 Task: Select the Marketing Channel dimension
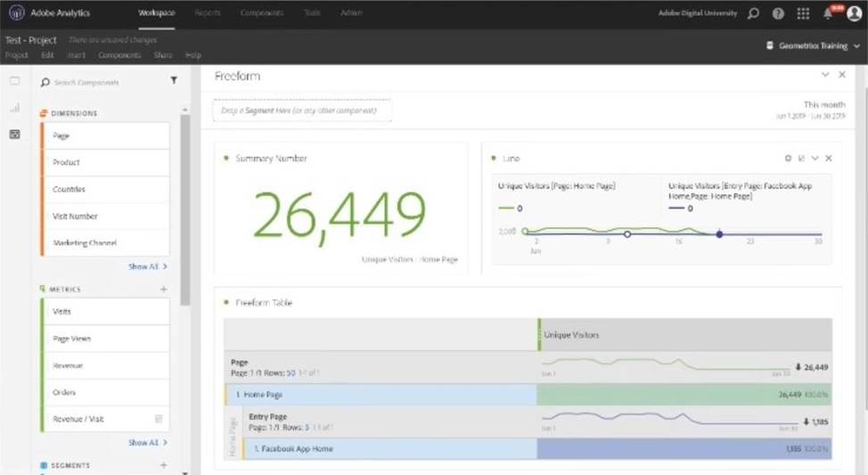pos(104,242)
